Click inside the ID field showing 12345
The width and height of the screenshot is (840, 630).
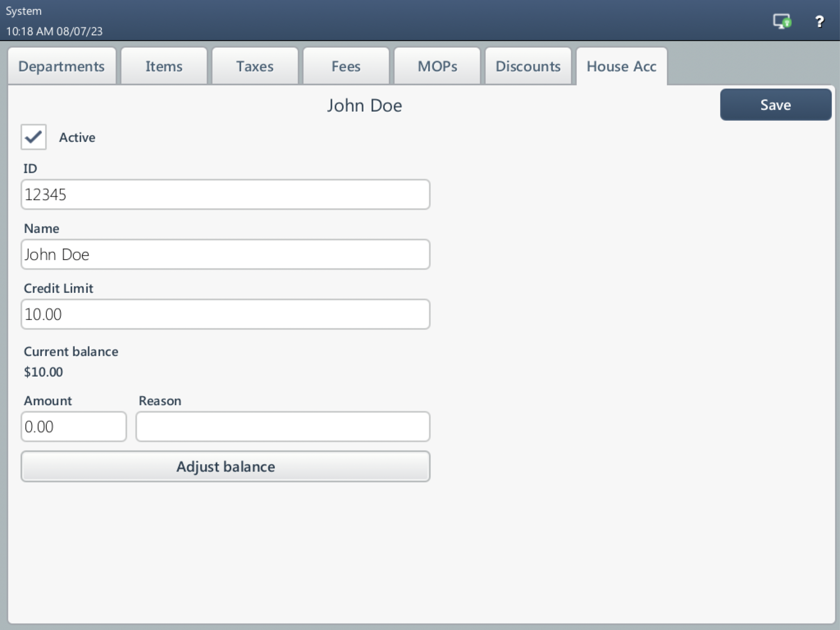[x=225, y=194]
